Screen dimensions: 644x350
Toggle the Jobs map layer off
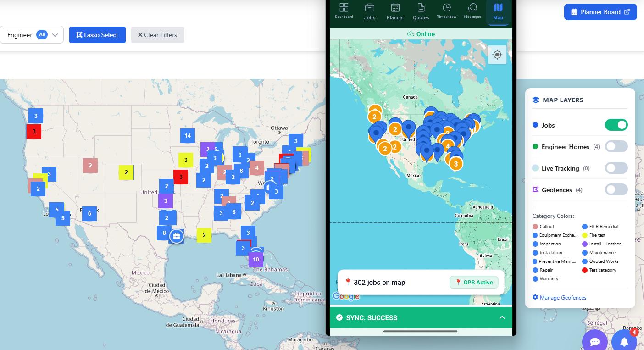616,125
